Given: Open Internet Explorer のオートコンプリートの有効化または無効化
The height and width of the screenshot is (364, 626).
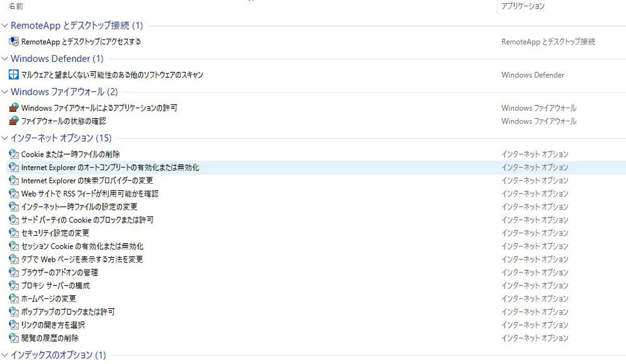Looking at the screenshot, I should [110, 167].
